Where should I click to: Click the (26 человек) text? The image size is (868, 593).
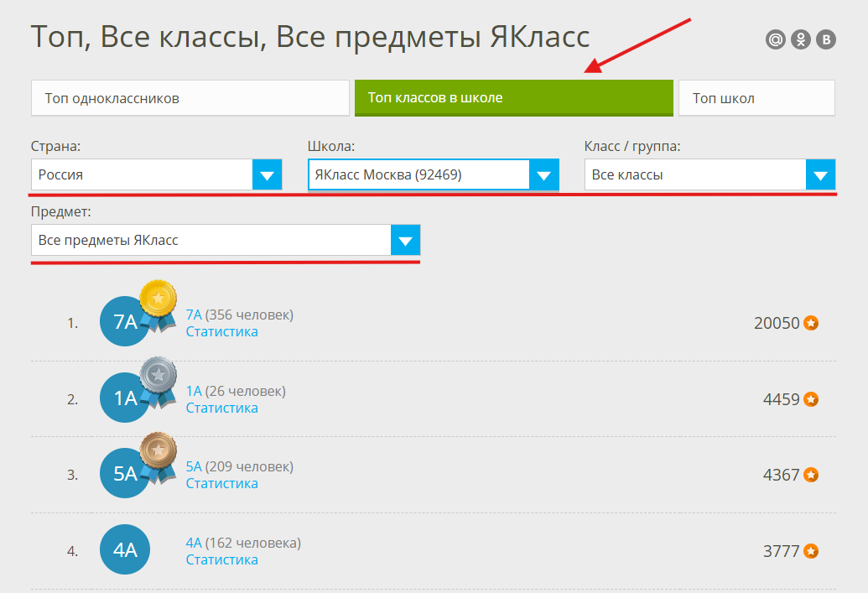coord(245,391)
